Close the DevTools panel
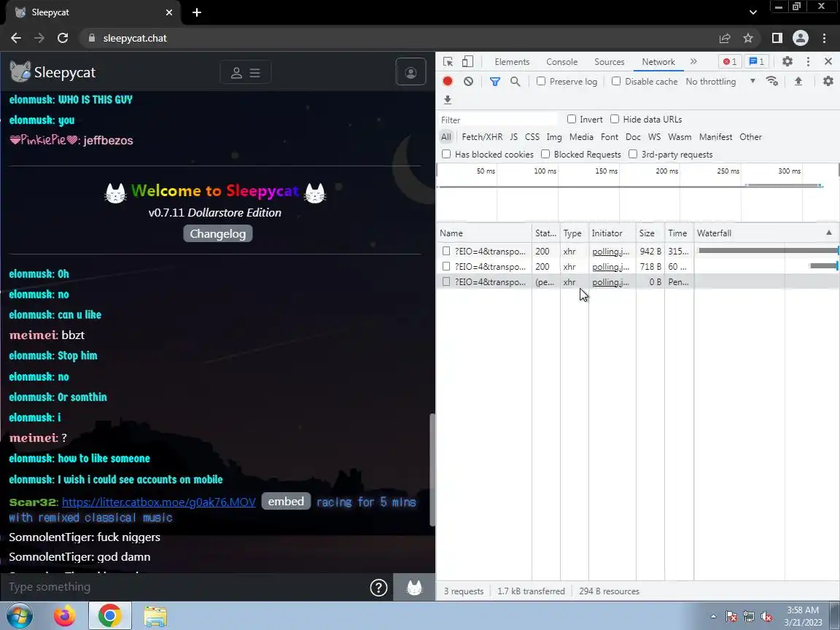This screenshot has width=840, height=630. (828, 61)
